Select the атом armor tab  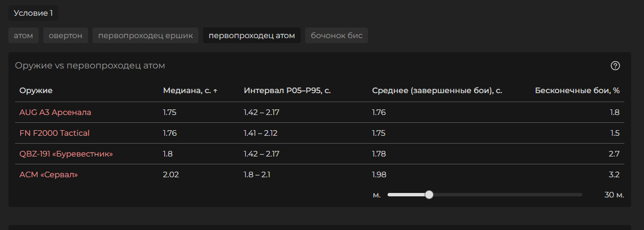(x=24, y=35)
